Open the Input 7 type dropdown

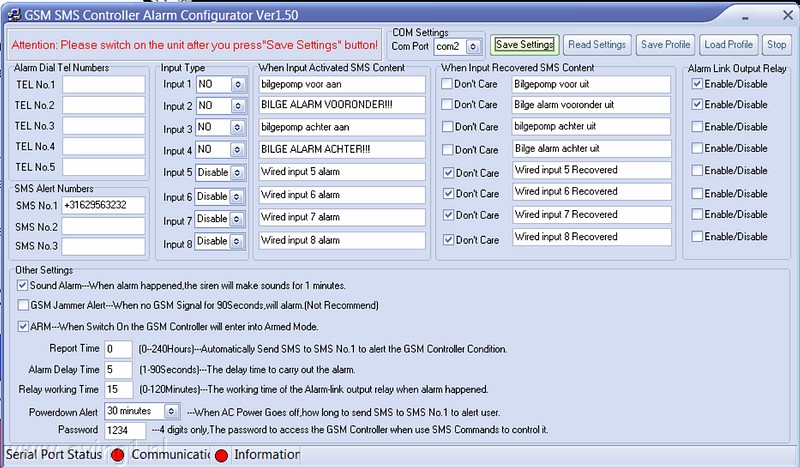pos(236,219)
